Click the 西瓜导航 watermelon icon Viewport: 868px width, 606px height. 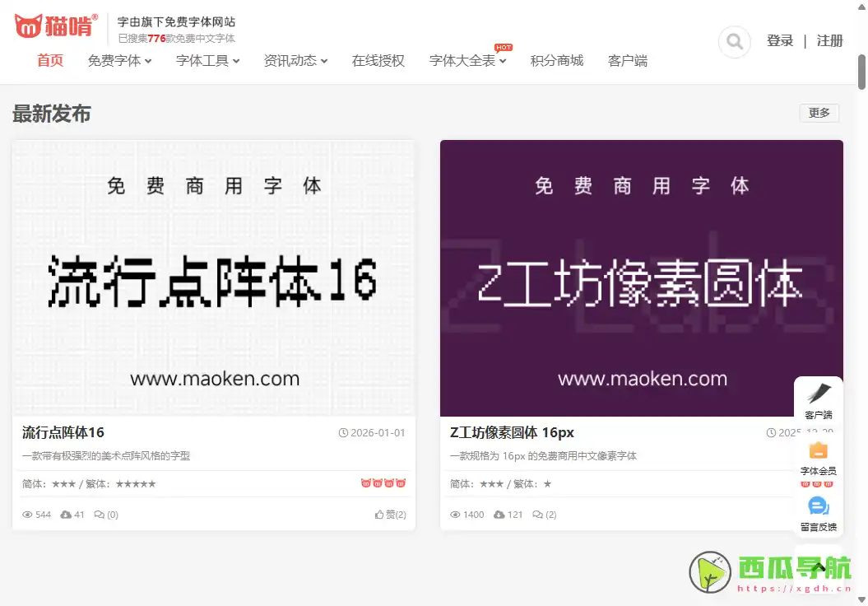[x=709, y=572]
